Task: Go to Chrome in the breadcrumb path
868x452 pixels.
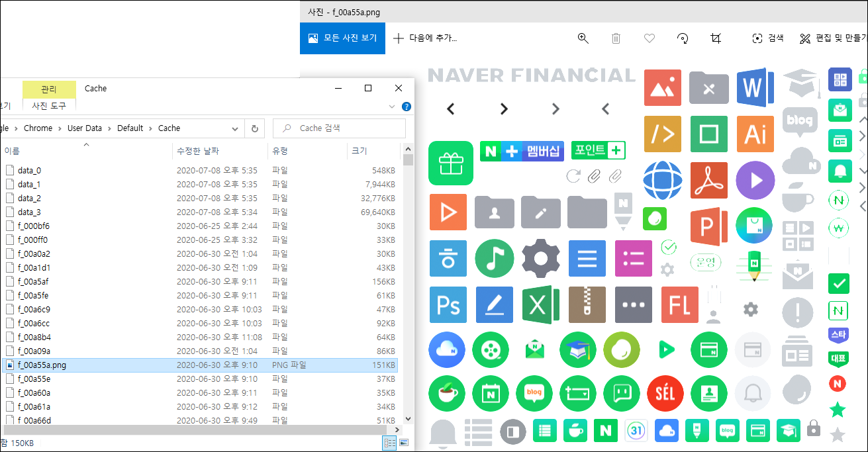Action: click(x=38, y=128)
